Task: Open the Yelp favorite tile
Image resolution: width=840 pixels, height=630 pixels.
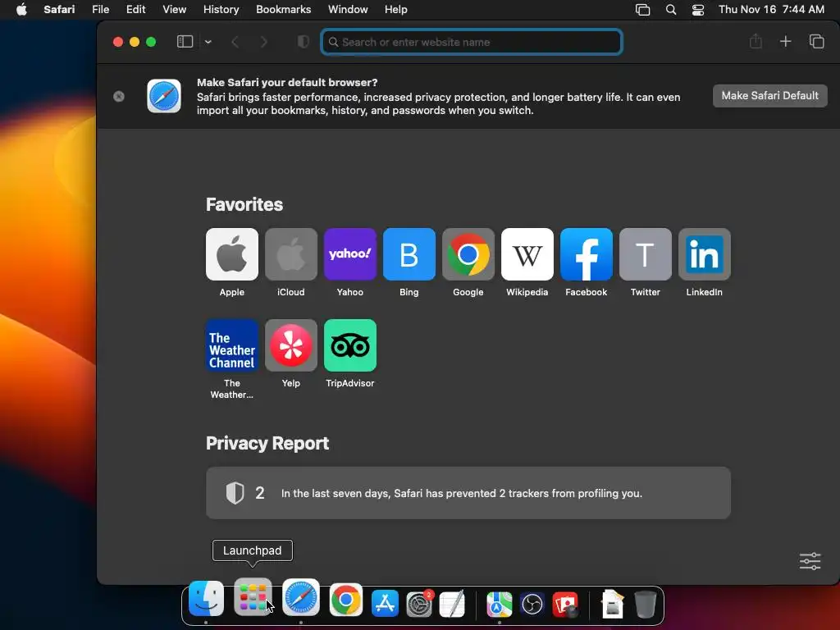Action: tap(291, 345)
